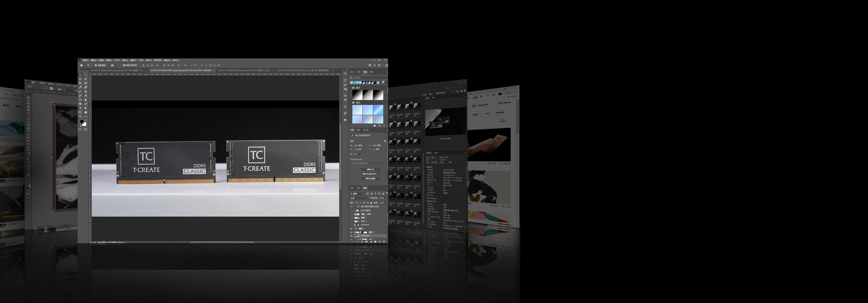
Task: Open the Character panel icon in collapsed strip
Action: (x=345, y=96)
